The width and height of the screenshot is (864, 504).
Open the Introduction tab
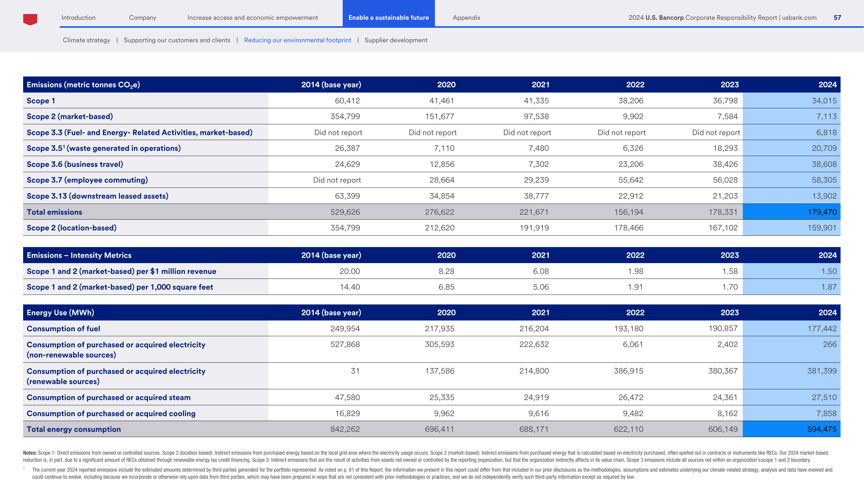pos(79,18)
